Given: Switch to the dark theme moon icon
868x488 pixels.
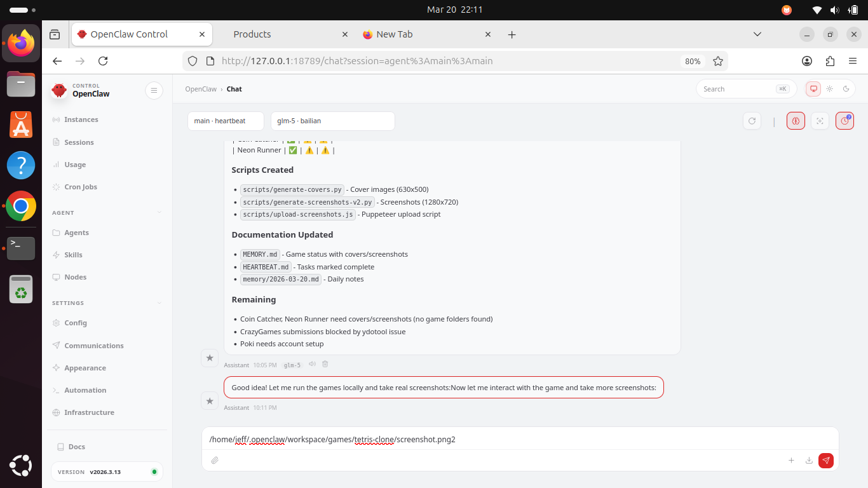Looking at the screenshot, I should pos(846,89).
